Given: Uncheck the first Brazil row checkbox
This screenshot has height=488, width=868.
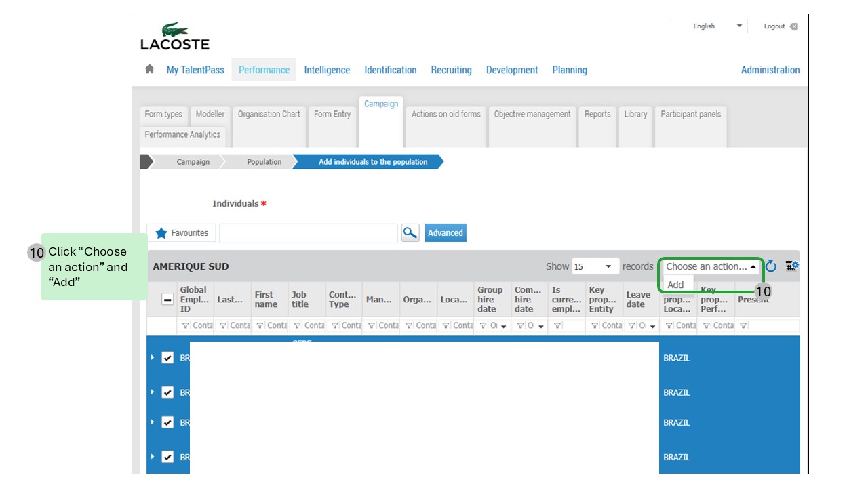Looking at the screenshot, I should tap(167, 358).
